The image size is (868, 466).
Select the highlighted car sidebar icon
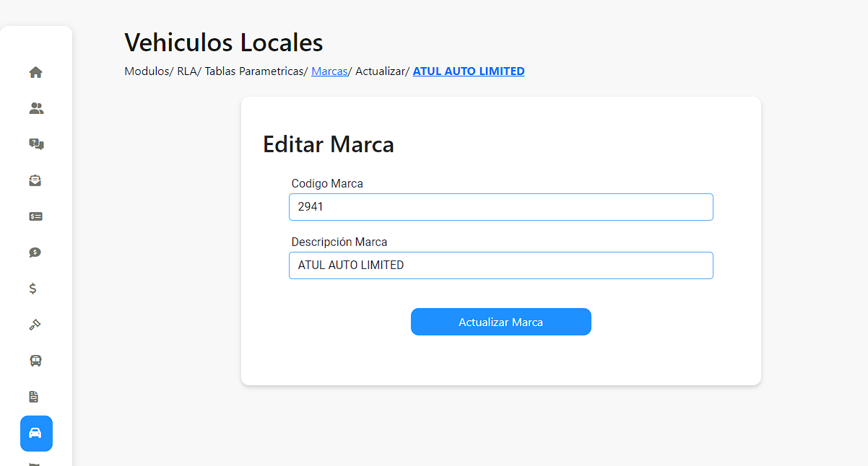pos(36,434)
